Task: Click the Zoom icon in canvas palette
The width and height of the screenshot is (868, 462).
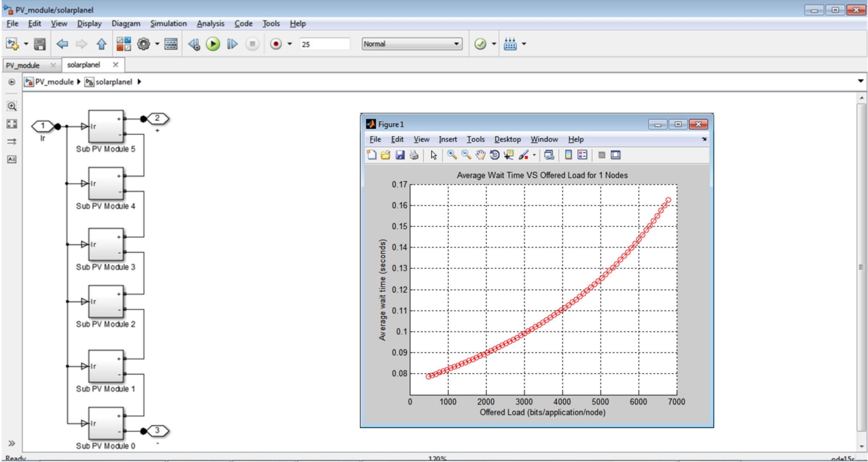Action: [x=12, y=106]
